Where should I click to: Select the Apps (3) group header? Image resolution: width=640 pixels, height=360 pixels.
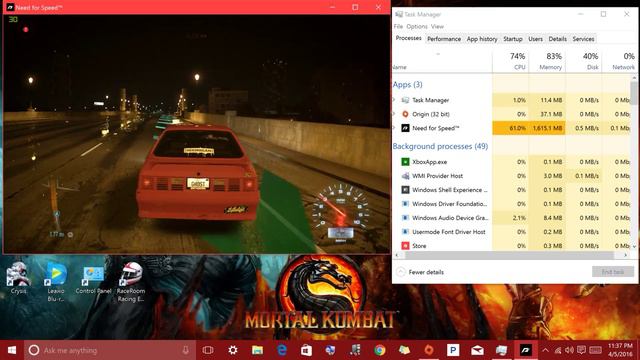[407, 84]
